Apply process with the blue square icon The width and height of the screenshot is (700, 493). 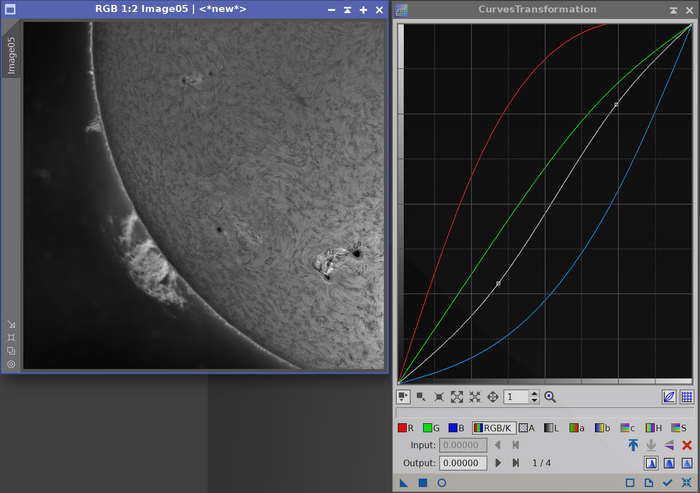point(422,483)
